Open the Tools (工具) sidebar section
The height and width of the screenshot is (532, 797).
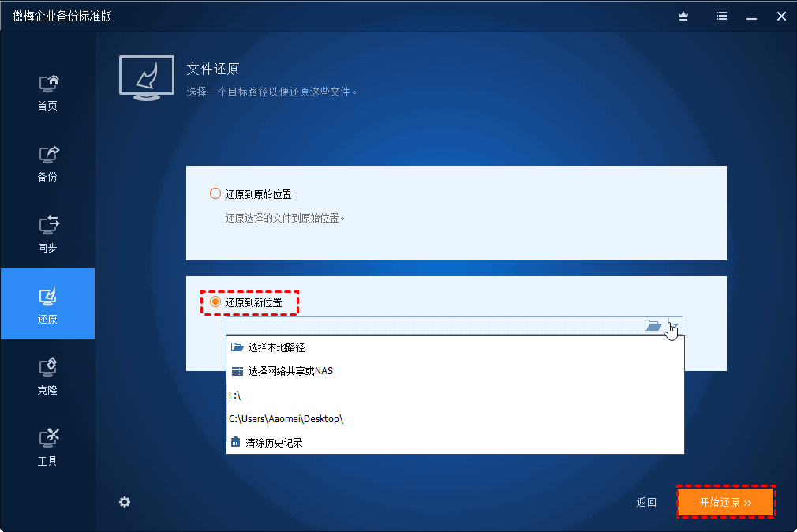point(48,448)
